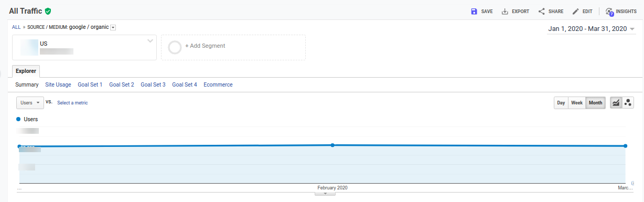
Task: Click the Save floppy disk icon
Action: (x=474, y=11)
